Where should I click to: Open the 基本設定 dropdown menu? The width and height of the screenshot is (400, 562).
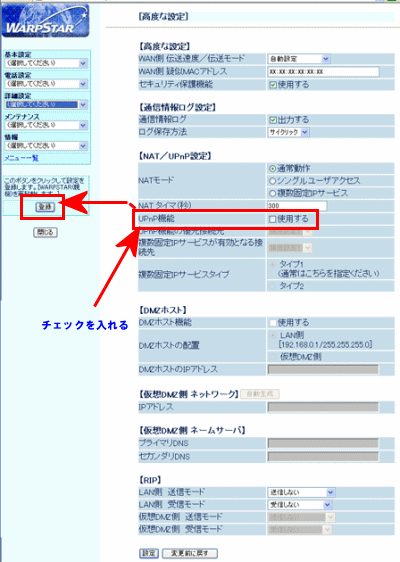(46, 63)
